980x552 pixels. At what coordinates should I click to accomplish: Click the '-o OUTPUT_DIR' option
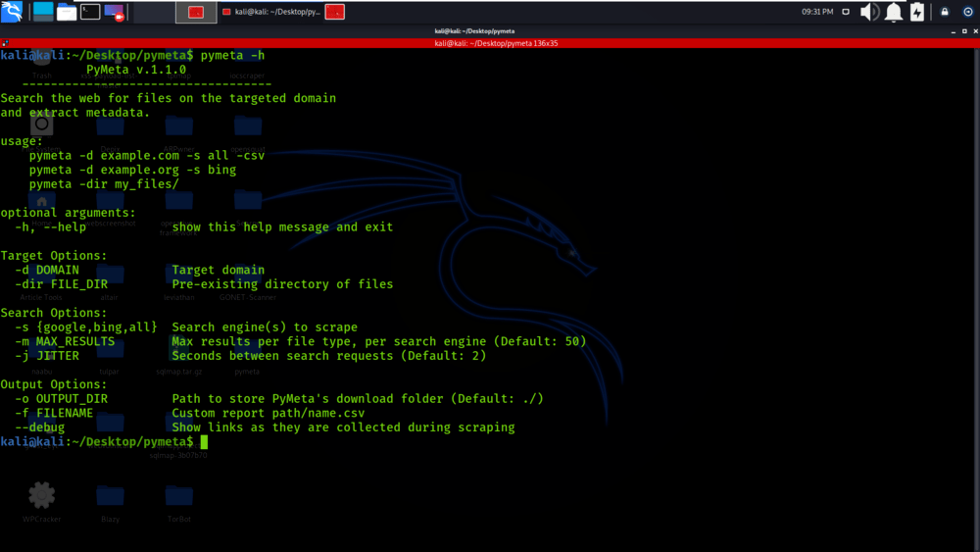61,399
